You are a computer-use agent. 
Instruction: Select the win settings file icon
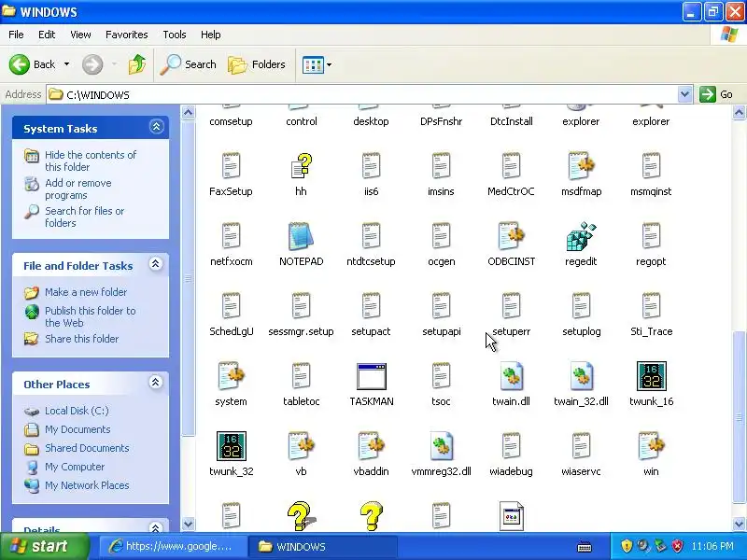[x=651, y=446]
